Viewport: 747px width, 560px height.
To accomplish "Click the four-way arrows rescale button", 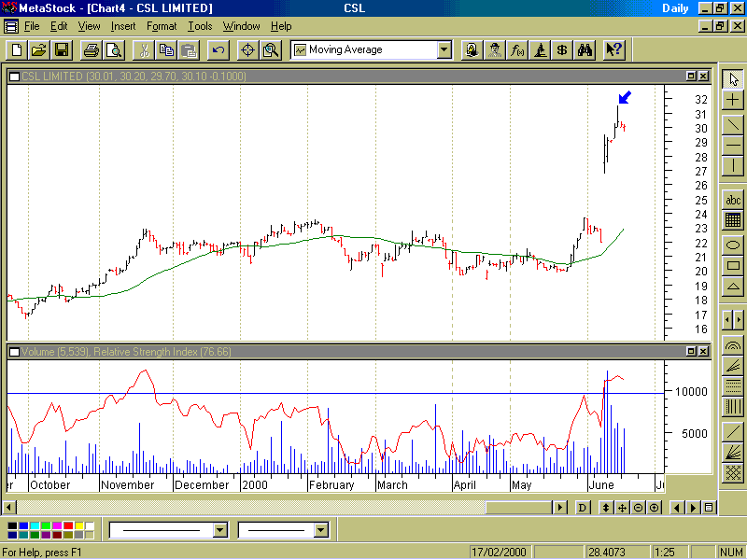I will click(622, 508).
